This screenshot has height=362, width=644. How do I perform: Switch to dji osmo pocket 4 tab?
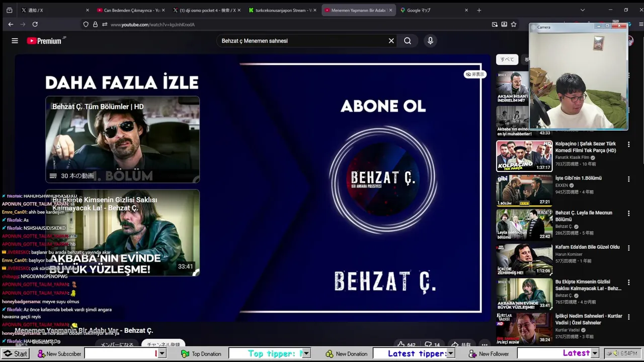[207, 10]
